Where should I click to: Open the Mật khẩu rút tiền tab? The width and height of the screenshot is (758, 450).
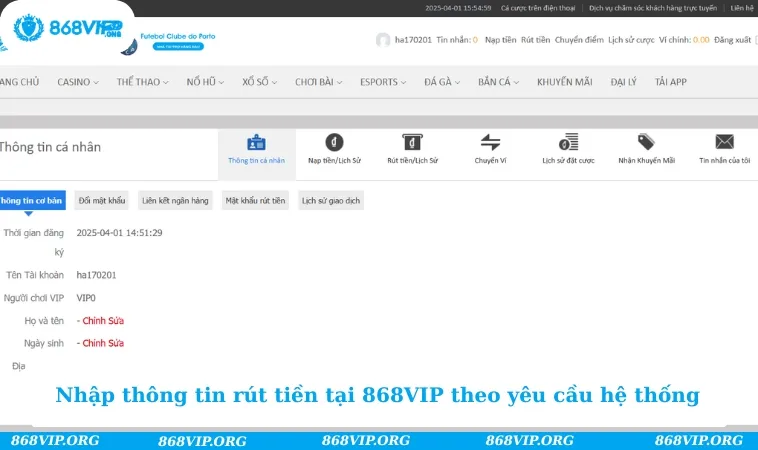256,200
